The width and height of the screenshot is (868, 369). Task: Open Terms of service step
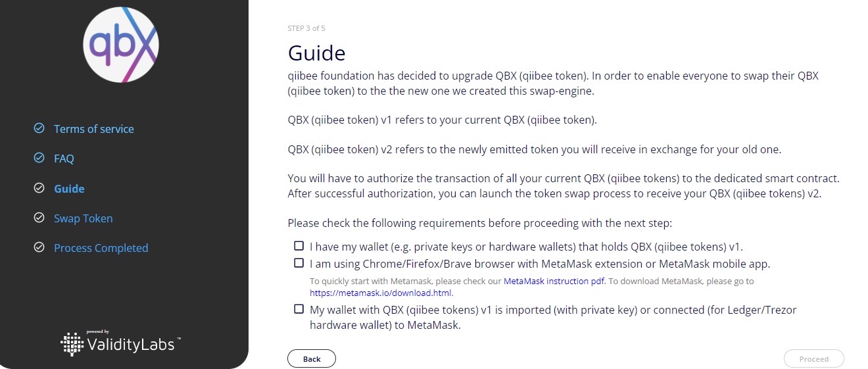(94, 129)
